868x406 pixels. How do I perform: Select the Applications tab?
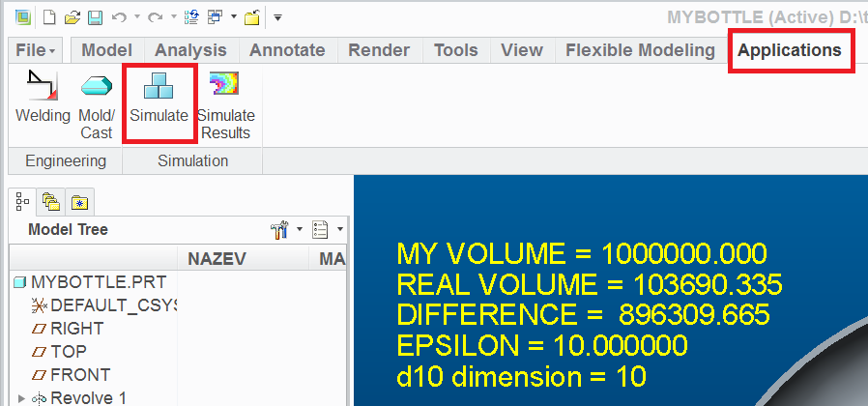[x=790, y=50]
